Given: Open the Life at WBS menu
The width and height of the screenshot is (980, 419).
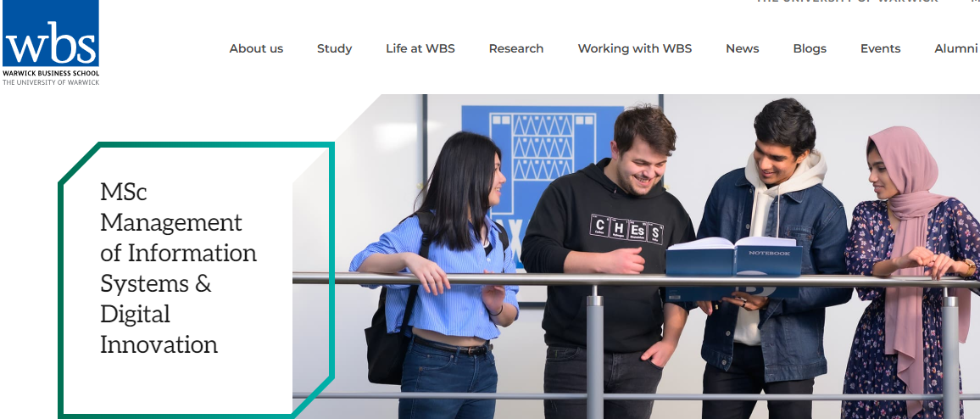Looking at the screenshot, I should [x=420, y=48].
